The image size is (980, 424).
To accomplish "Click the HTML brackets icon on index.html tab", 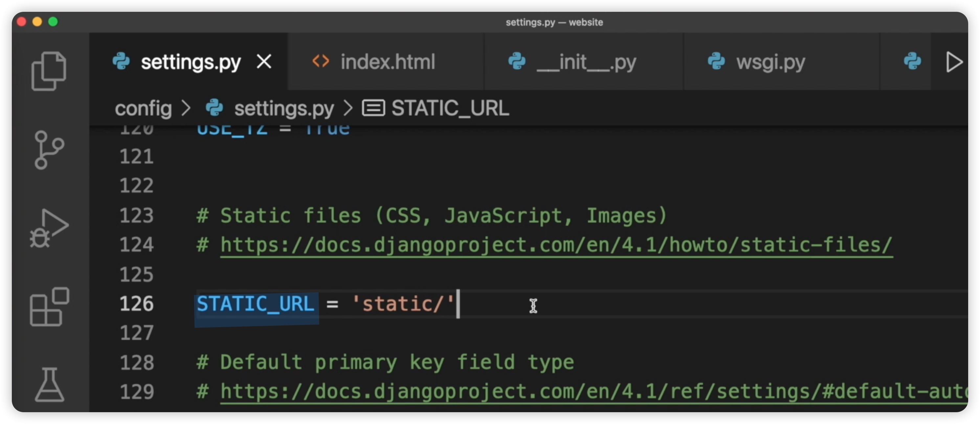I will pyautogui.click(x=321, y=61).
